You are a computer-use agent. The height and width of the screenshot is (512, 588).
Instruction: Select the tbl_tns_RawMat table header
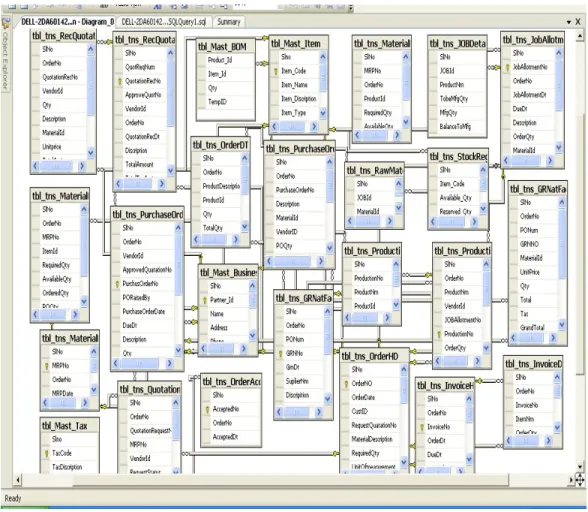(x=374, y=171)
